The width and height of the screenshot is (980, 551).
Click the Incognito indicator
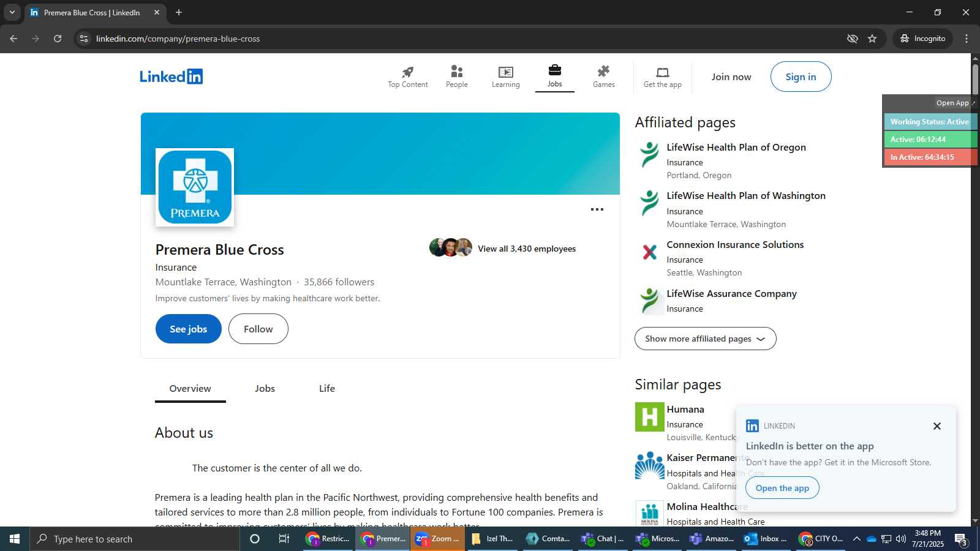point(922,39)
